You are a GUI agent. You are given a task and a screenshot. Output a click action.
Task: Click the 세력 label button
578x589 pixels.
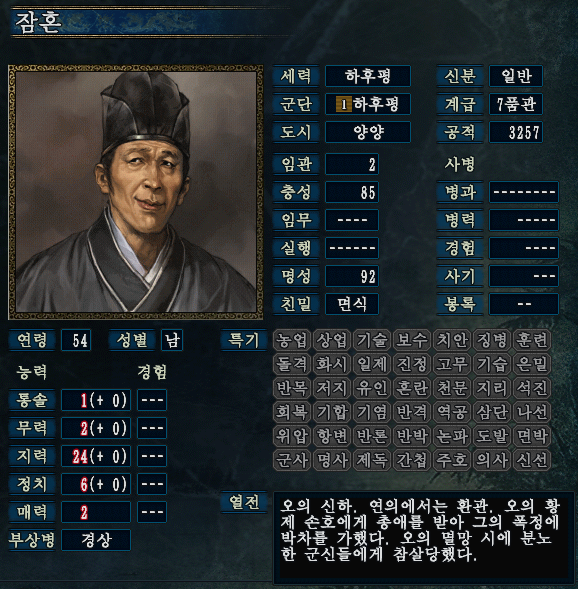(296, 76)
